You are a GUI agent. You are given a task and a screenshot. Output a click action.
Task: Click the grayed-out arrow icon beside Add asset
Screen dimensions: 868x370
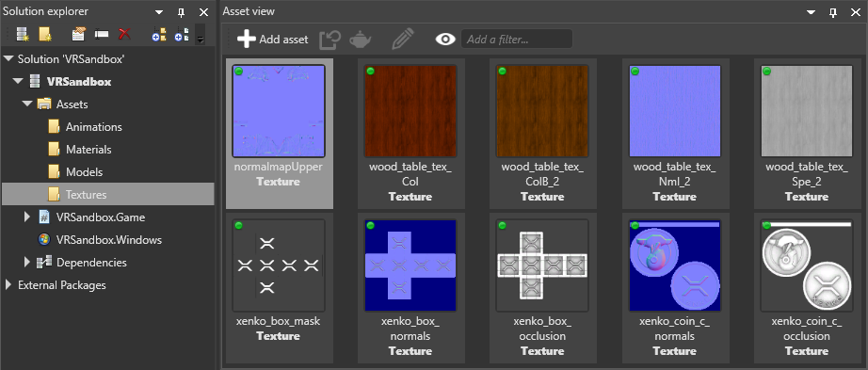tap(330, 40)
